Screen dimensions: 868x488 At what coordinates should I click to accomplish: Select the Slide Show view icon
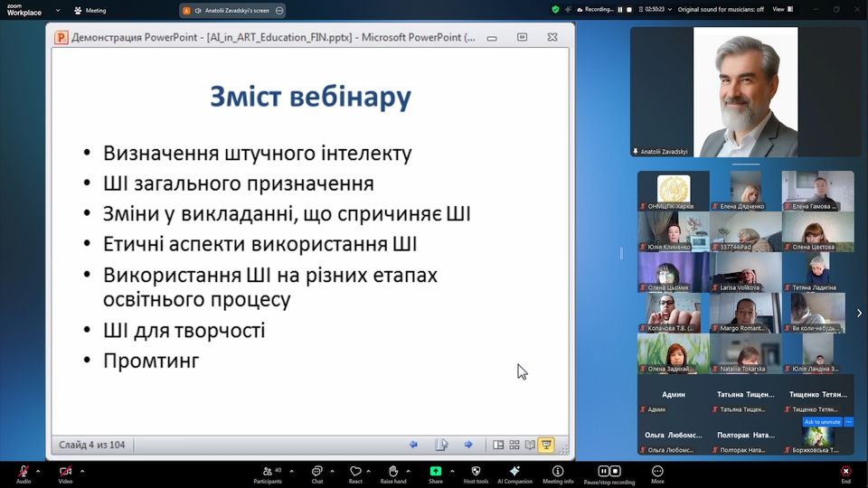pyautogui.click(x=546, y=445)
